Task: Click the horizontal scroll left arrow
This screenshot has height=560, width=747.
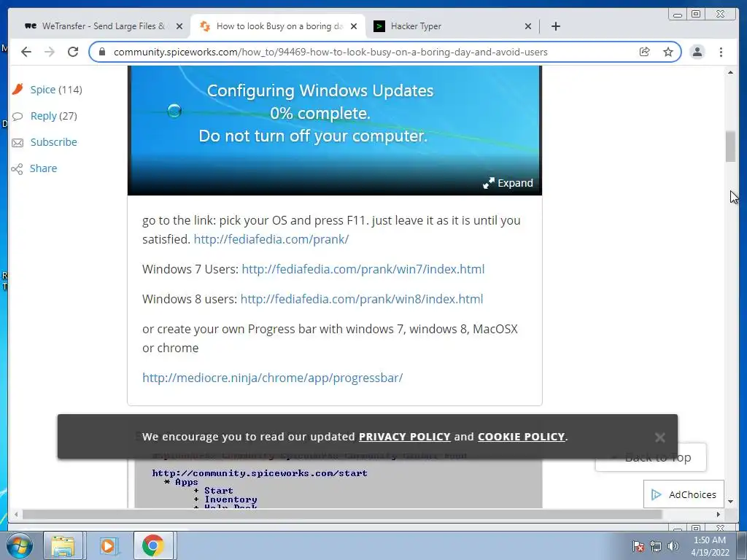Action: coord(16,514)
